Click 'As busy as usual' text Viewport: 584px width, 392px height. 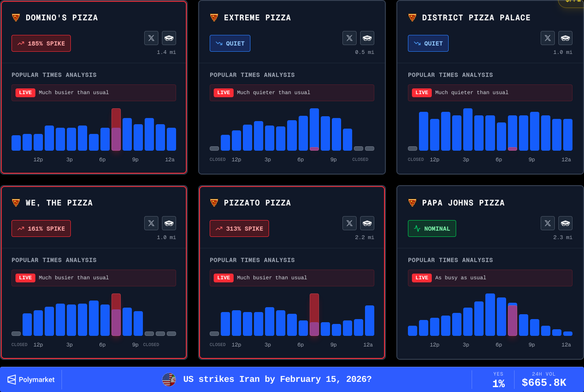coord(460,278)
